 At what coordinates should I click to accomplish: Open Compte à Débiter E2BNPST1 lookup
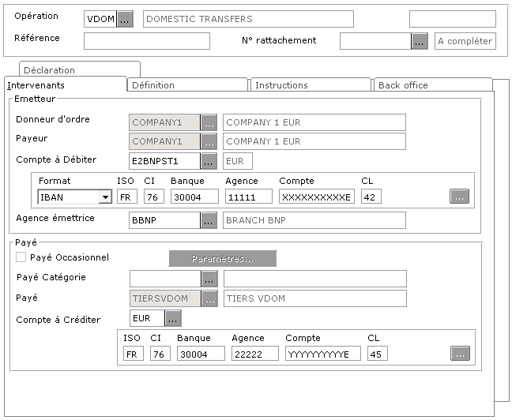coord(209,161)
